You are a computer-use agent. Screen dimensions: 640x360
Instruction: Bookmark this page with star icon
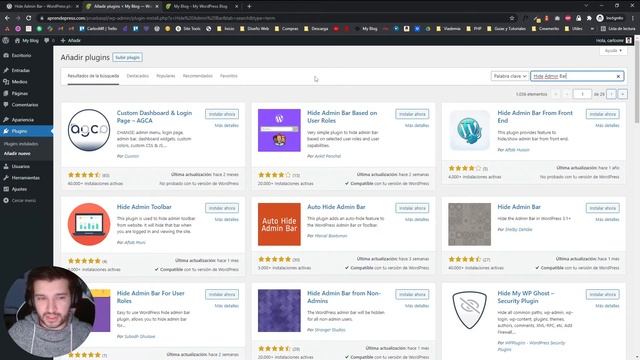pyautogui.click(x=512, y=18)
